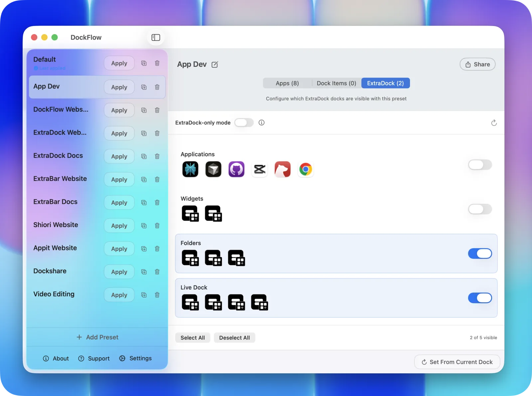Duplicate the Default preset
This screenshot has width=532, height=396.
tap(144, 63)
